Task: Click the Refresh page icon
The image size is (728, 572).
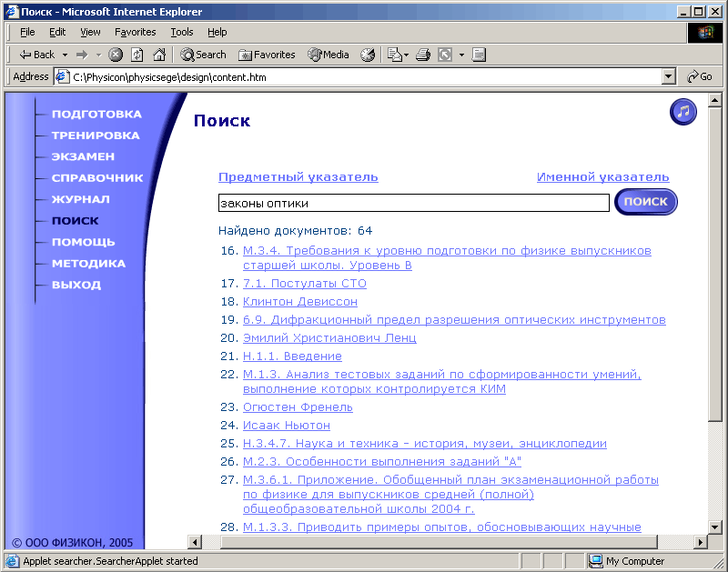Action: (137, 55)
